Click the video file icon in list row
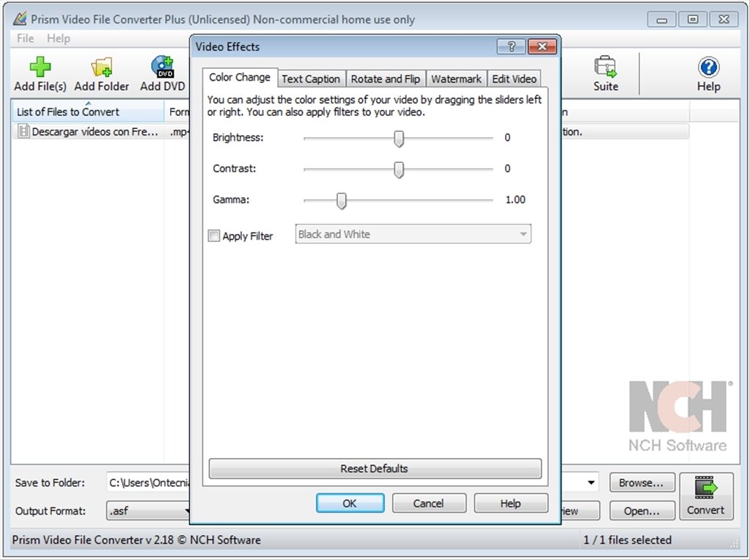 (23, 131)
